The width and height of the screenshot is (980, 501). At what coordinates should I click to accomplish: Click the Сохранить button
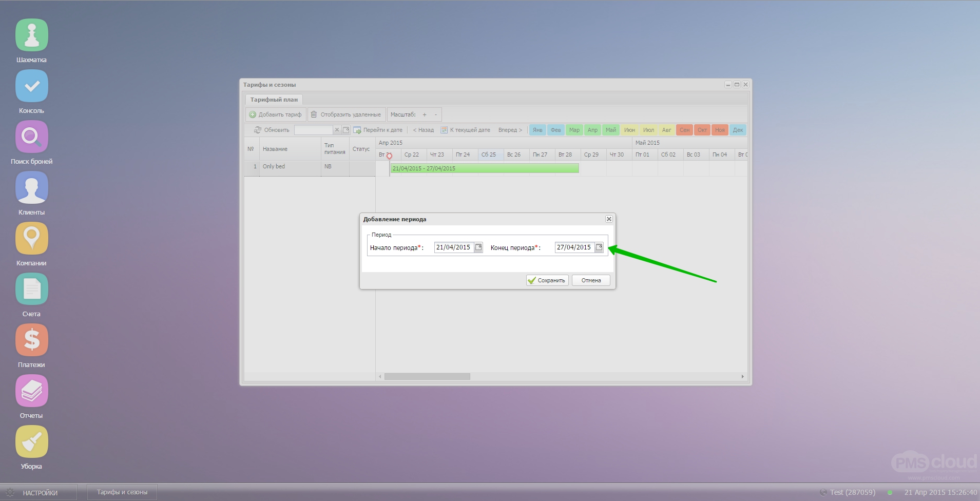[547, 280]
